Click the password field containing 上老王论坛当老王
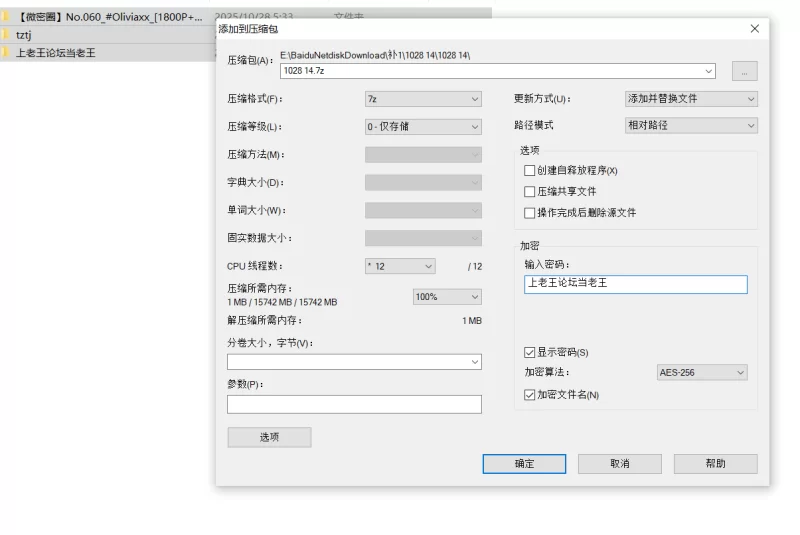The width and height of the screenshot is (800, 535). tap(636, 284)
